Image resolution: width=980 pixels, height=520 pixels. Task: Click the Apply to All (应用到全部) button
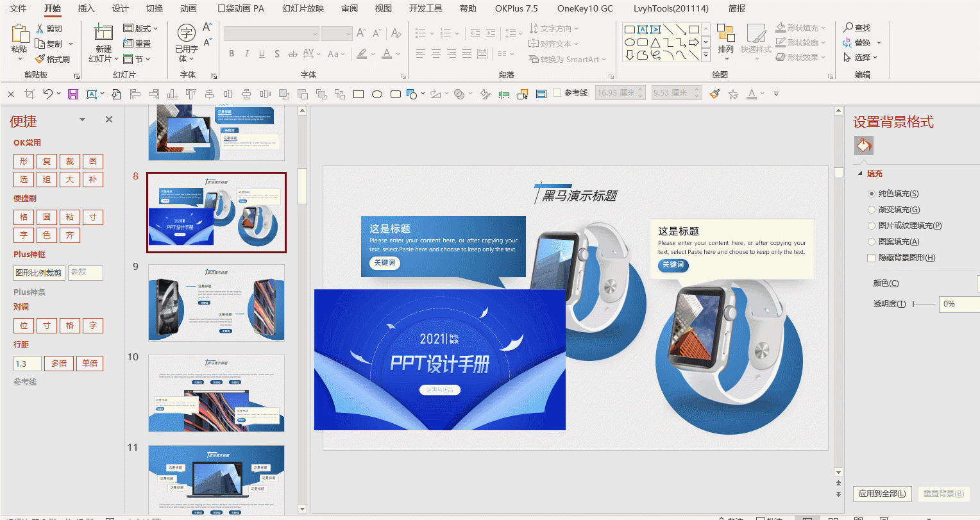pyautogui.click(x=882, y=493)
